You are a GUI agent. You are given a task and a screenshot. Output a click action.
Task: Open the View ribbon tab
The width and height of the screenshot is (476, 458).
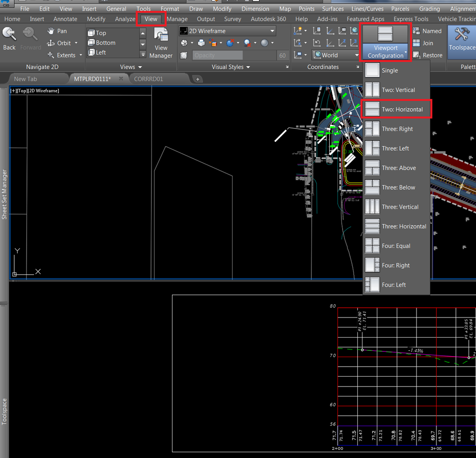click(x=151, y=19)
